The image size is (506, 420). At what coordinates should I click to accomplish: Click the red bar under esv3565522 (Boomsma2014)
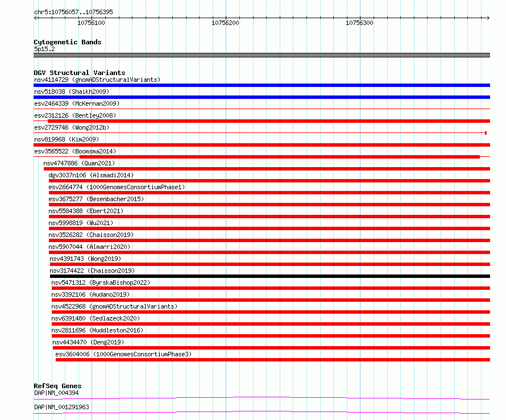[280, 157]
